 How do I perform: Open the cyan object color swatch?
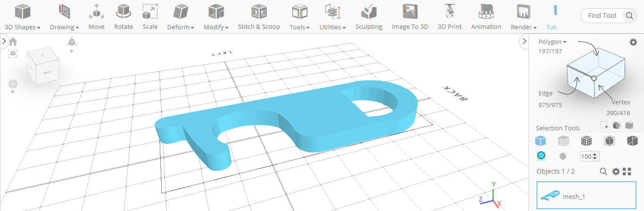[x=541, y=156]
